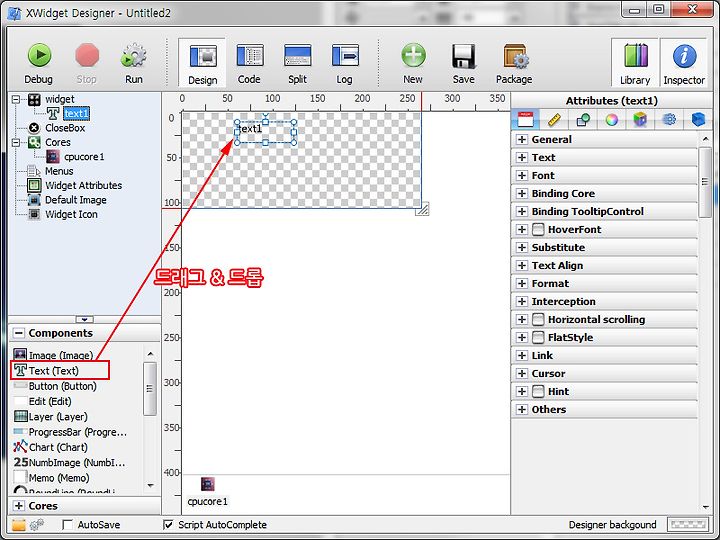This screenshot has height=540, width=720.
Task: Collapse the Components section
Action: click(x=19, y=333)
